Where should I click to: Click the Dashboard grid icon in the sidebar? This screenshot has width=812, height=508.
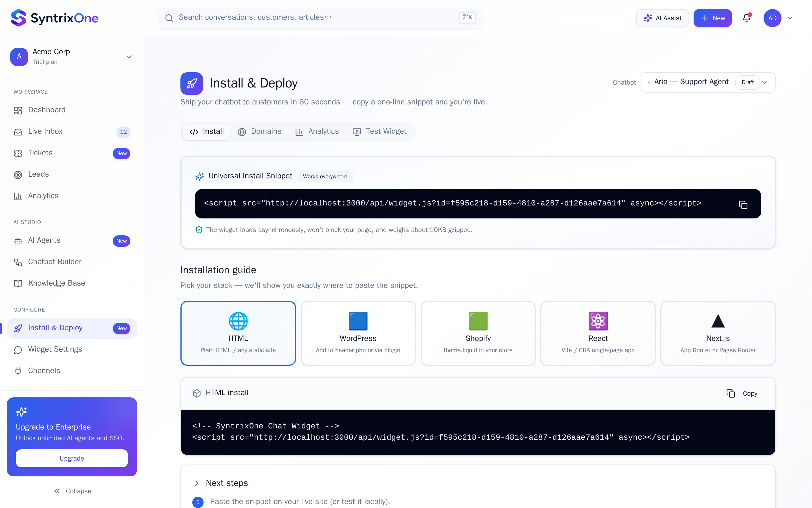click(x=18, y=111)
